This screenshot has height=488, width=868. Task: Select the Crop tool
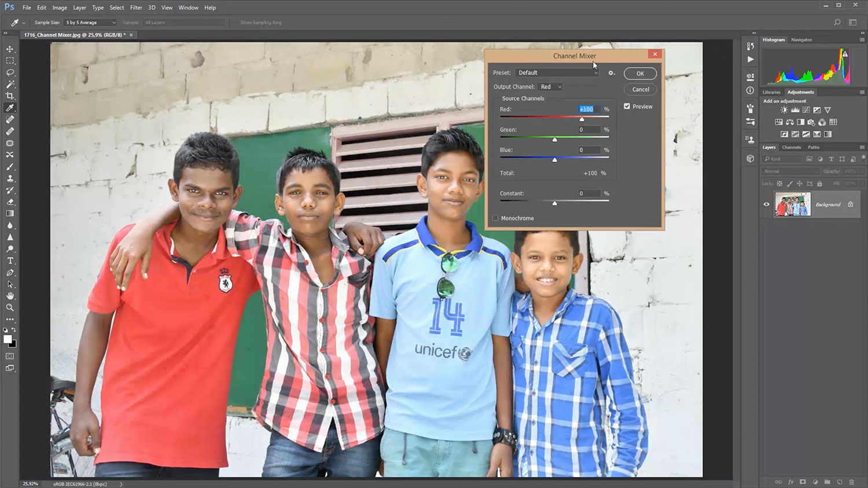[10, 96]
